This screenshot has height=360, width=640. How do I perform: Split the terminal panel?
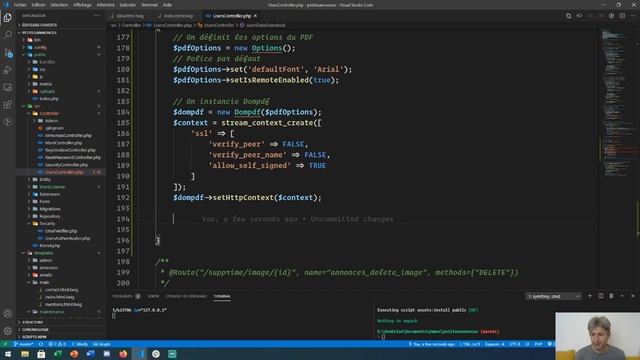[600, 296]
